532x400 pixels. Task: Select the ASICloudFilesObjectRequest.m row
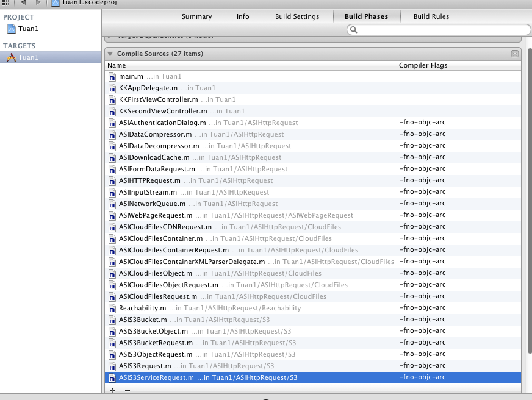point(313,285)
